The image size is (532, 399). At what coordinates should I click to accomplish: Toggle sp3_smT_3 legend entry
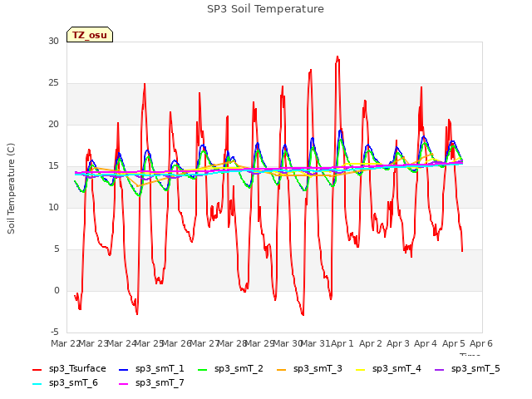click(309, 369)
